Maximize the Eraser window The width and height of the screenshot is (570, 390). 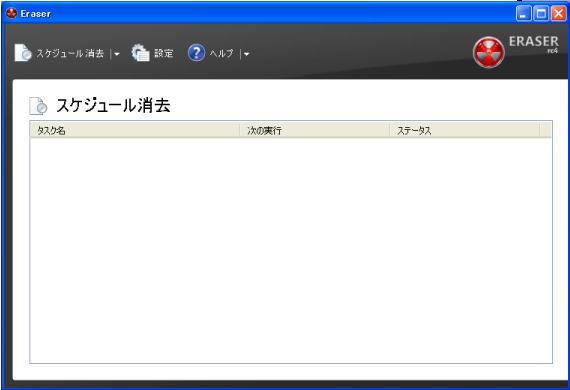(541, 14)
